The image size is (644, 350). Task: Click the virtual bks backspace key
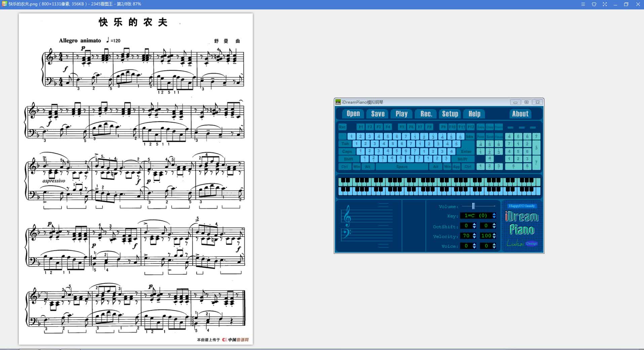tap(470, 136)
